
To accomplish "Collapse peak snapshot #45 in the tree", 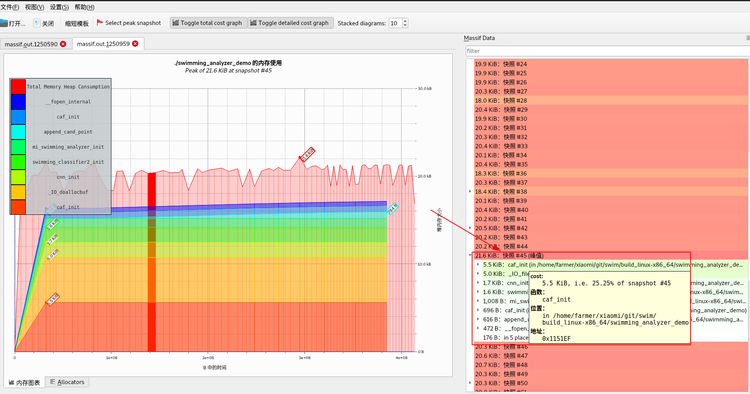I will click(x=470, y=255).
